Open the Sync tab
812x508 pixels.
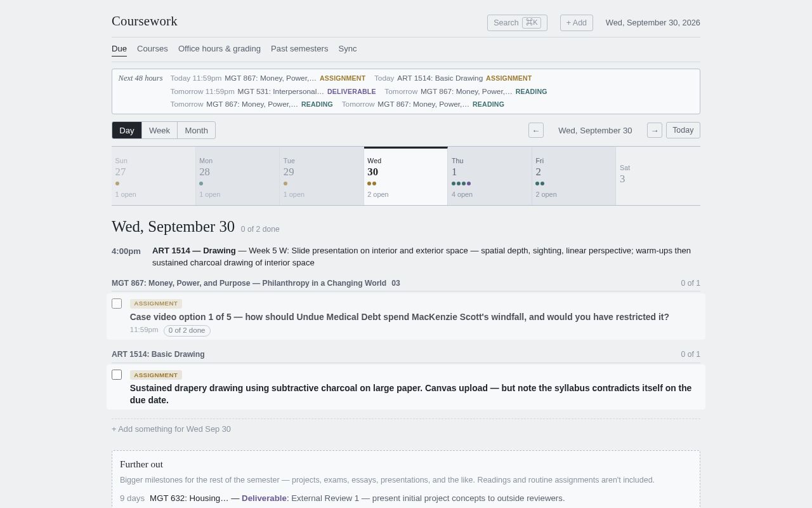[x=348, y=49]
